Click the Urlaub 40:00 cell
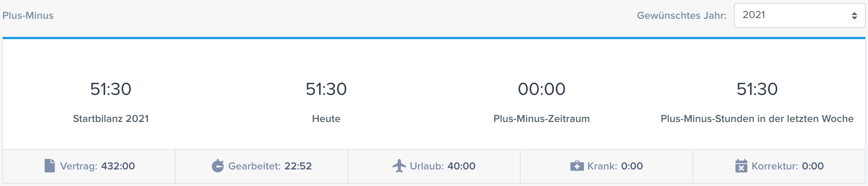The image size is (868, 186). click(434, 166)
